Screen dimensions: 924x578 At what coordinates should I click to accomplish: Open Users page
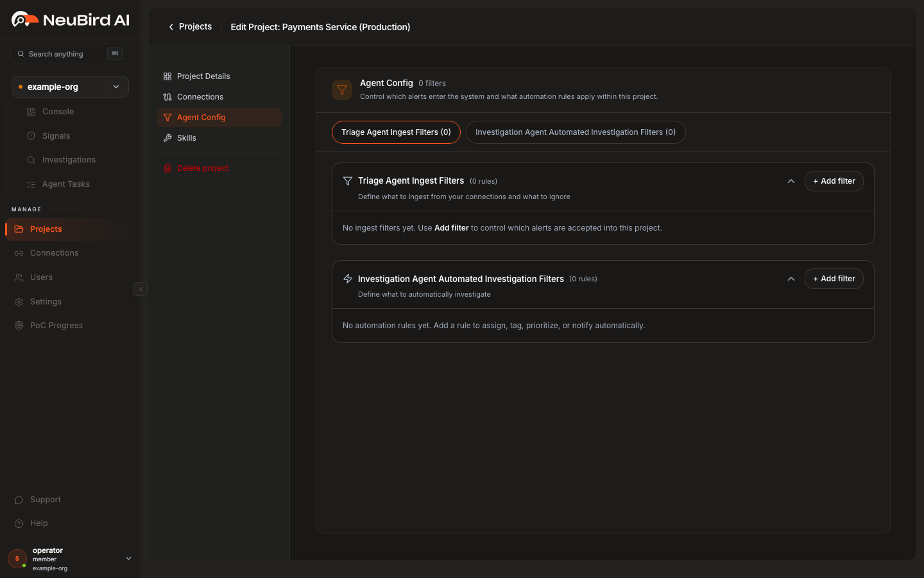(42, 277)
